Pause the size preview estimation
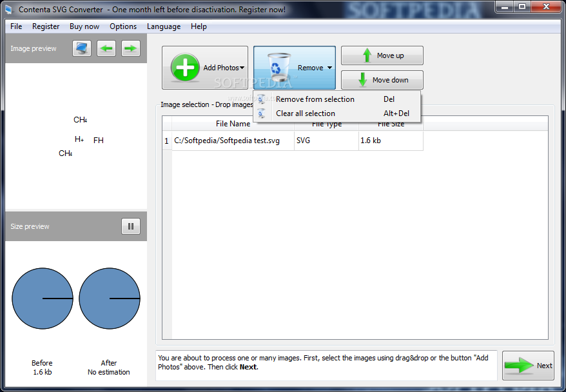The width and height of the screenshot is (566, 392). pos(131,226)
